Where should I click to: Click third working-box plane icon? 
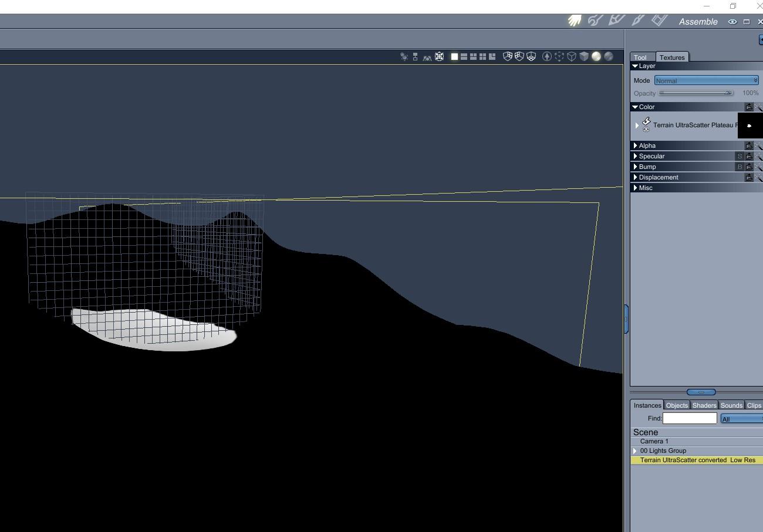pos(531,57)
